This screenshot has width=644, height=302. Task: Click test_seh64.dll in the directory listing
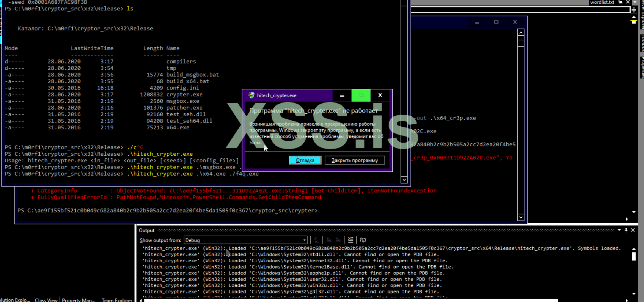pos(189,121)
